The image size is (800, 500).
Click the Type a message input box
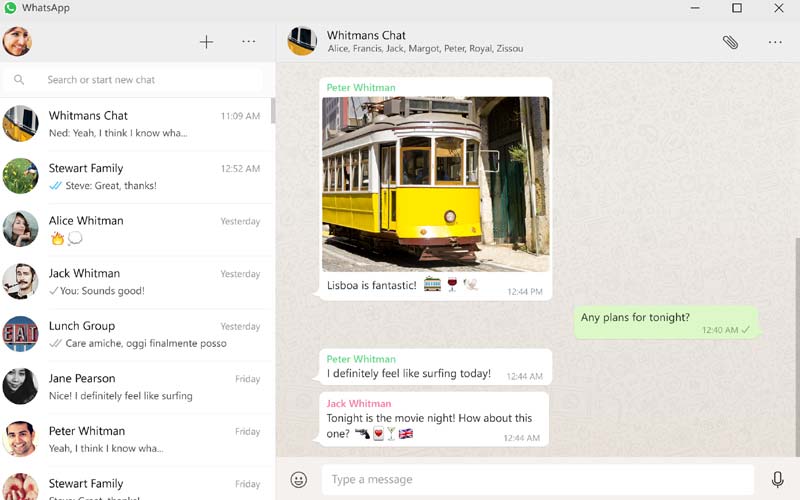click(x=537, y=480)
